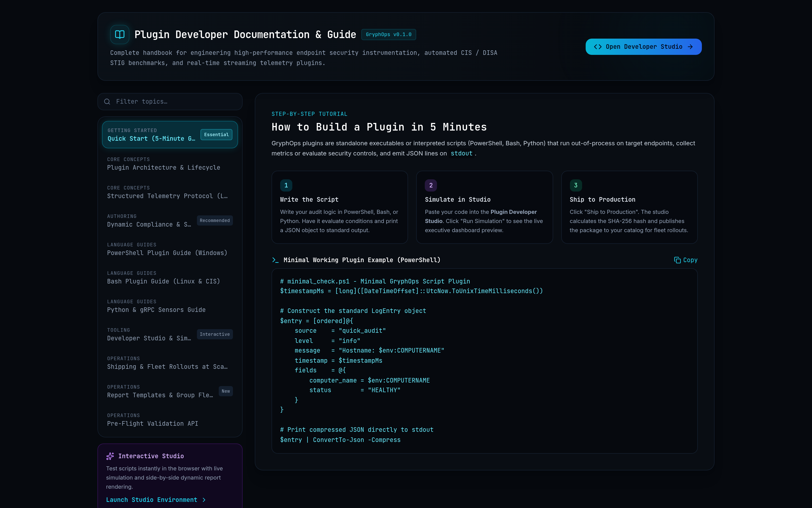Open Pre-Flight Validation API topic
This screenshot has width=812, height=508.
(170, 420)
